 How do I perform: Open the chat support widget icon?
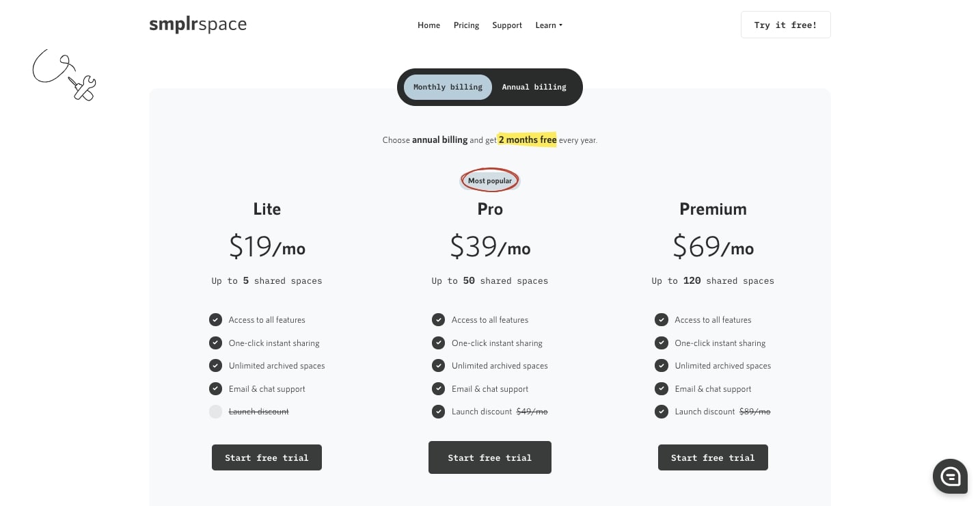950,476
